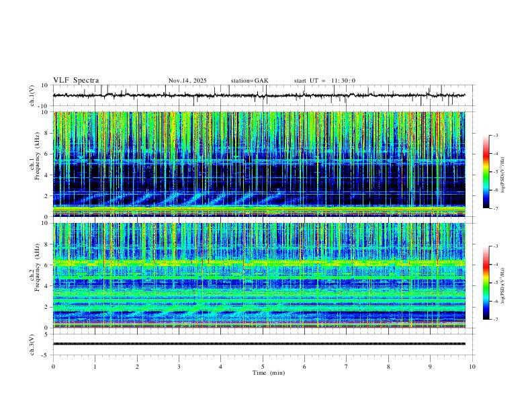Click the 'station=GAK' label
This screenshot has width=532, height=411.
click(249, 81)
